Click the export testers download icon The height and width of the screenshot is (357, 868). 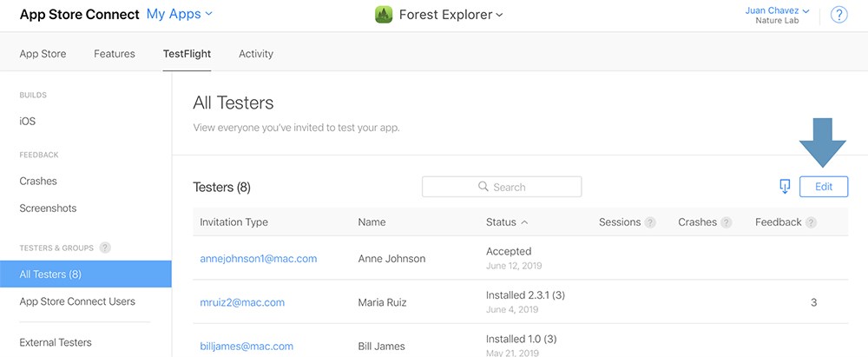[785, 187]
